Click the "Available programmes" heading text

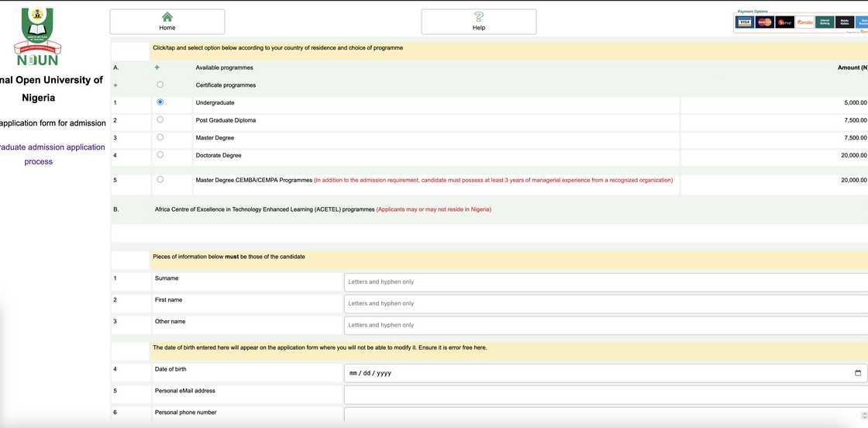pos(224,67)
